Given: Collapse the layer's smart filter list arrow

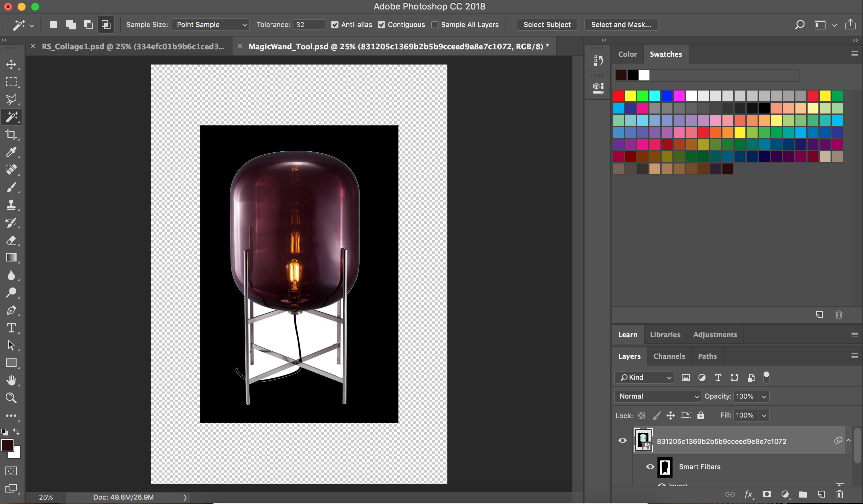Looking at the screenshot, I should [848, 440].
